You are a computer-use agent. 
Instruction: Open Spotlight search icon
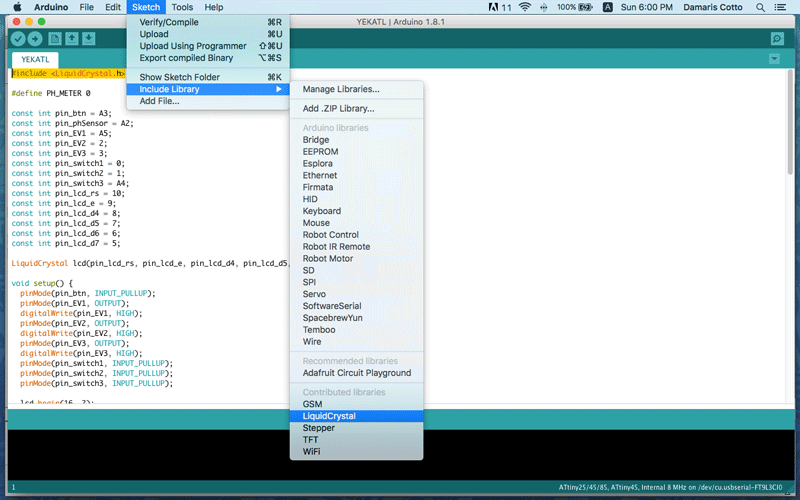760,7
